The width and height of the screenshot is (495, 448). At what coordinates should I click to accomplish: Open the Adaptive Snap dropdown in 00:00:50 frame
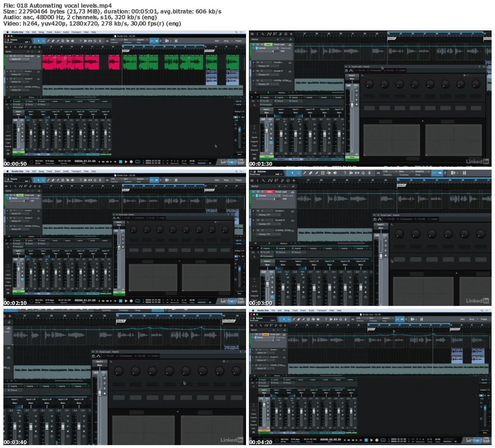coord(143,40)
